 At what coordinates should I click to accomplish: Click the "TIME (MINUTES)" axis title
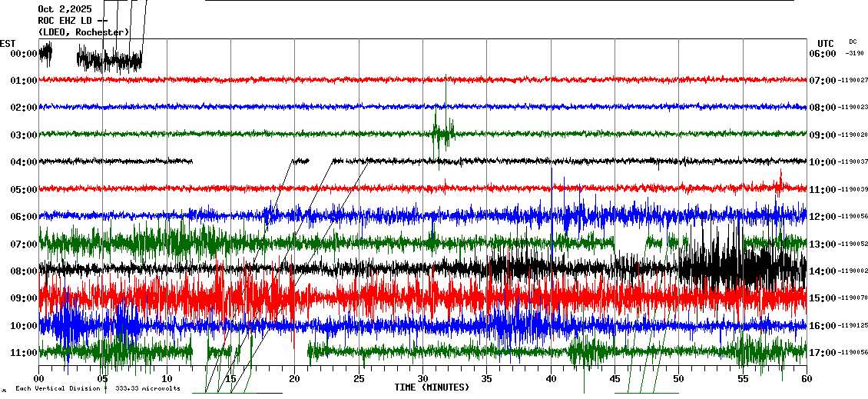432,387
